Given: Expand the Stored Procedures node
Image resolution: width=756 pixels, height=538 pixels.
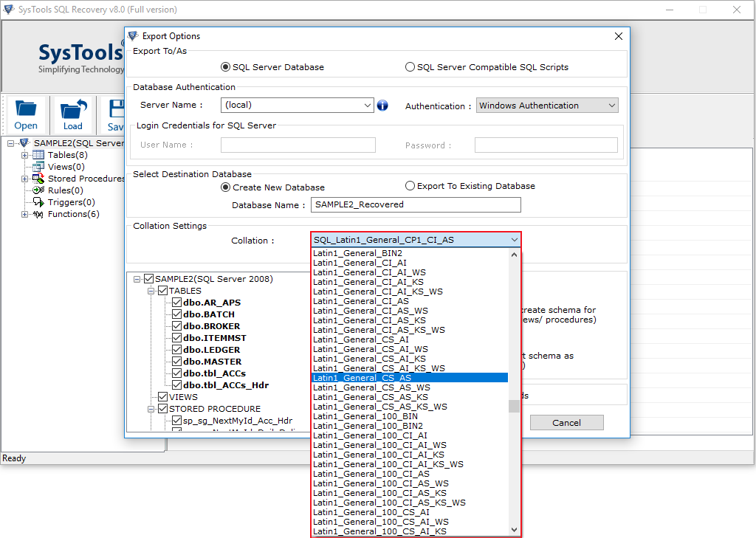Looking at the screenshot, I should (24, 179).
